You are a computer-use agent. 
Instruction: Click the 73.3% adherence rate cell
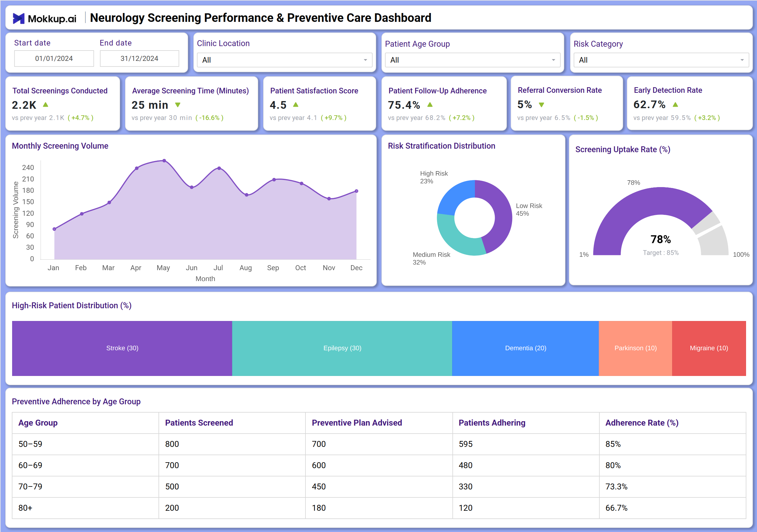click(x=673, y=486)
